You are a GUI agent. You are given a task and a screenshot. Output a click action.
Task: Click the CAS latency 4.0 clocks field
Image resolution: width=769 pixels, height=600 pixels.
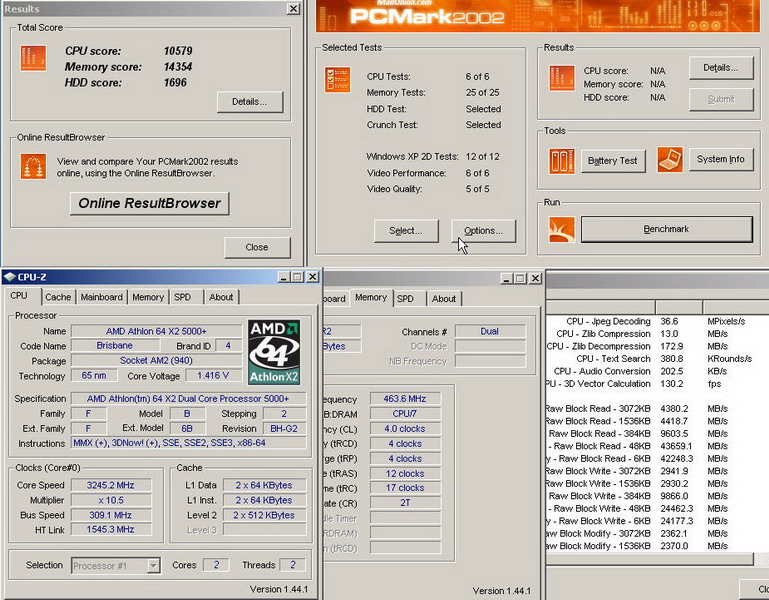pos(405,429)
